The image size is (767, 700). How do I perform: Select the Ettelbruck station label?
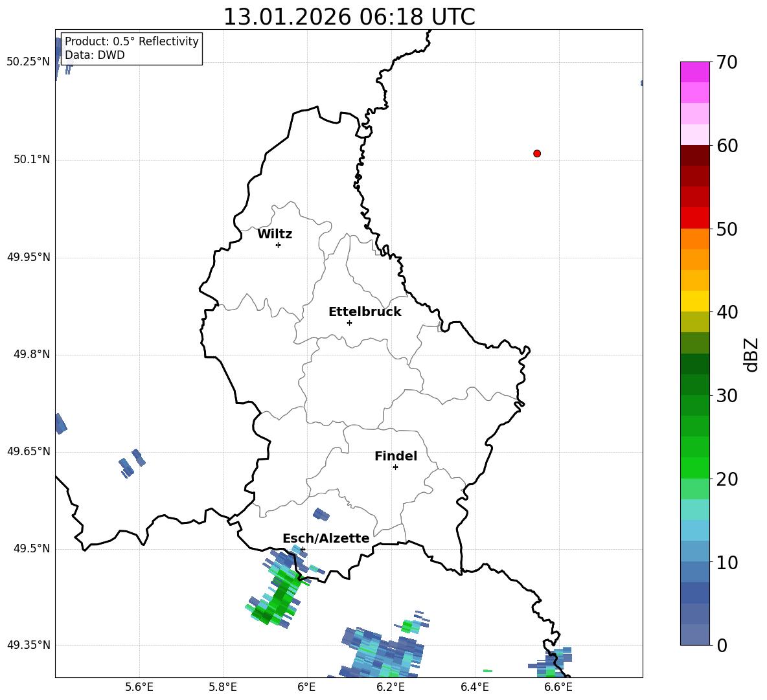click(x=365, y=312)
